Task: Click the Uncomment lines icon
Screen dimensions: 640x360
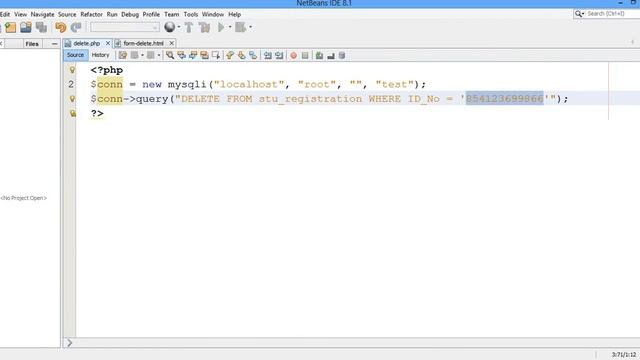Action: click(x=331, y=55)
